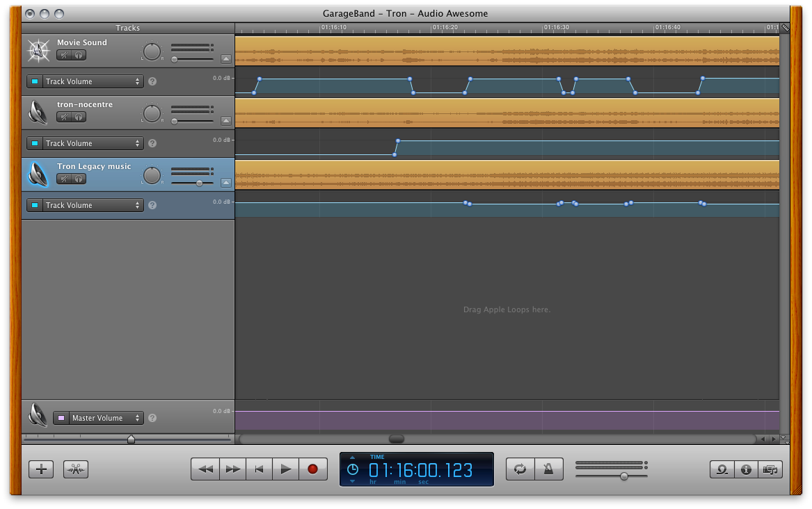The height and width of the screenshot is (509, 812).
Task: Select the Tron Legacy music track name
Action: (x=94, y=166)
